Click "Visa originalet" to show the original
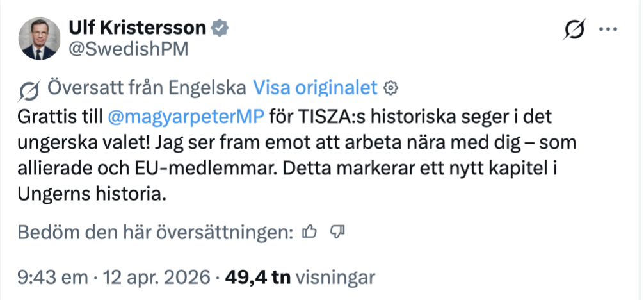 316,87
